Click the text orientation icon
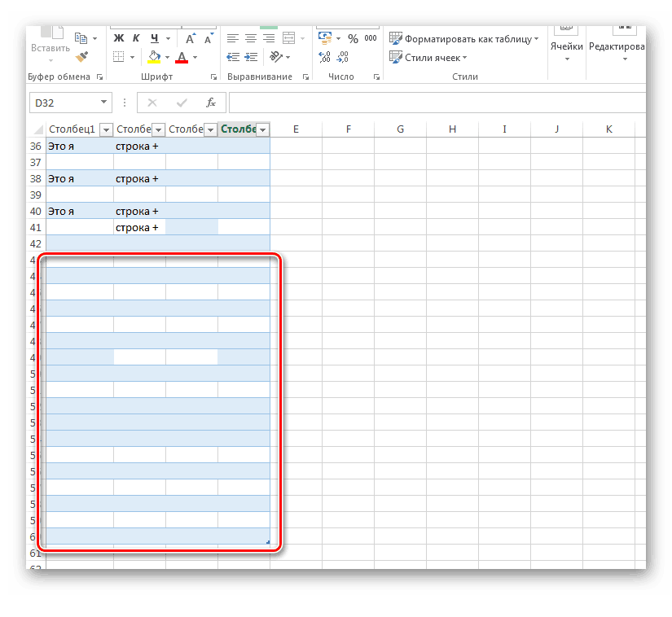 tap(276, 57)
